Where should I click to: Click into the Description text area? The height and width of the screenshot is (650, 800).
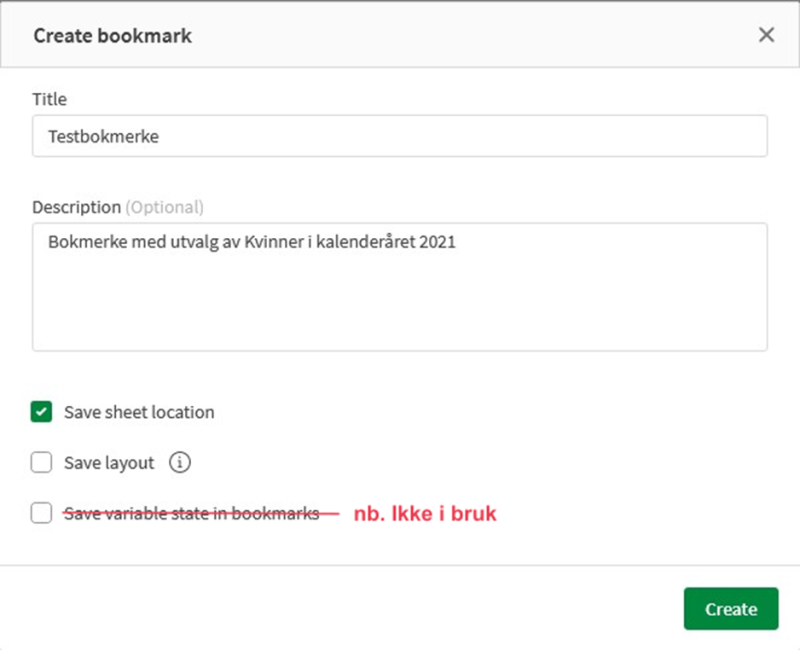(x=399, y=287)
